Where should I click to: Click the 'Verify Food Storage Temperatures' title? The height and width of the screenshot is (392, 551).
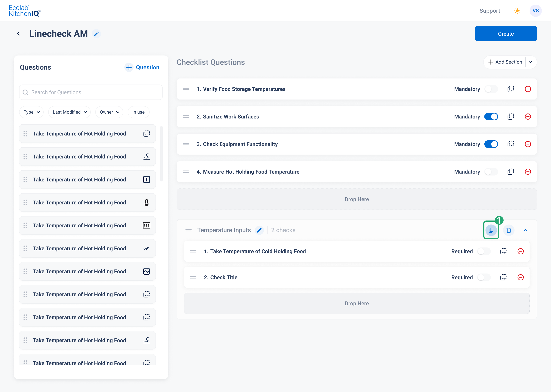point(244,89)
